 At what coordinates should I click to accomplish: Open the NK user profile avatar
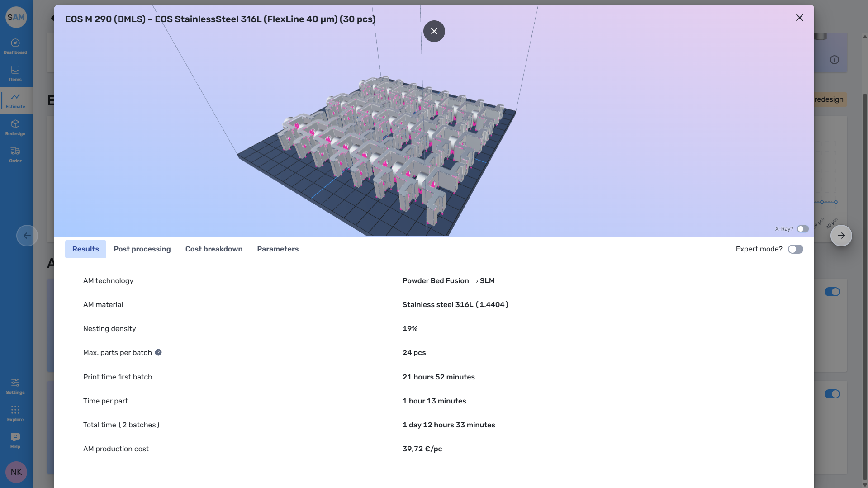(x=16, y=472)
